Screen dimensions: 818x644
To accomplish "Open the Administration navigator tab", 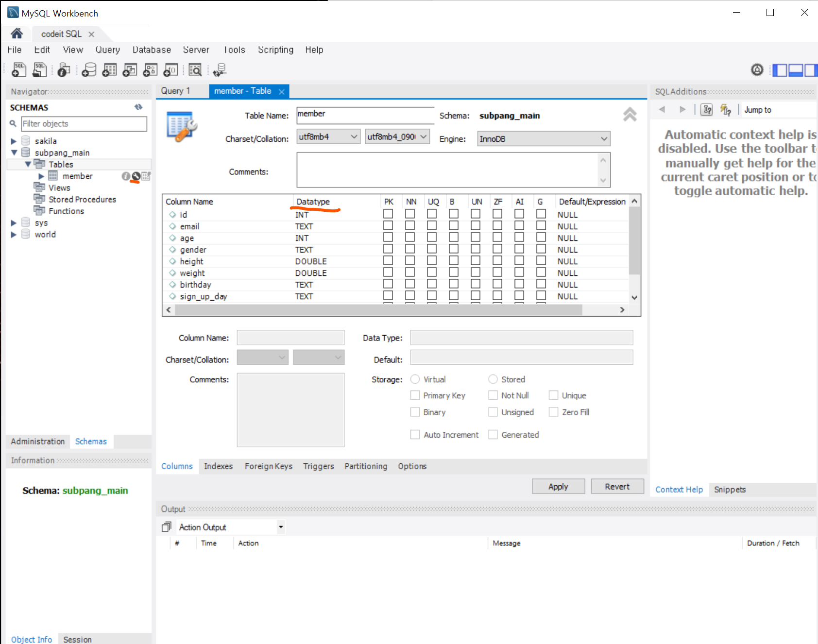I will point(38,441).
